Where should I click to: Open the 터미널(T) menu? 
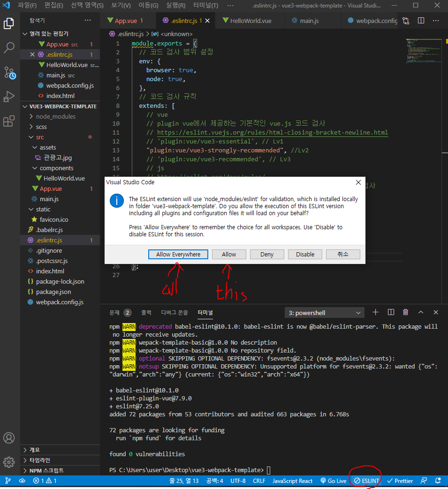205,5
